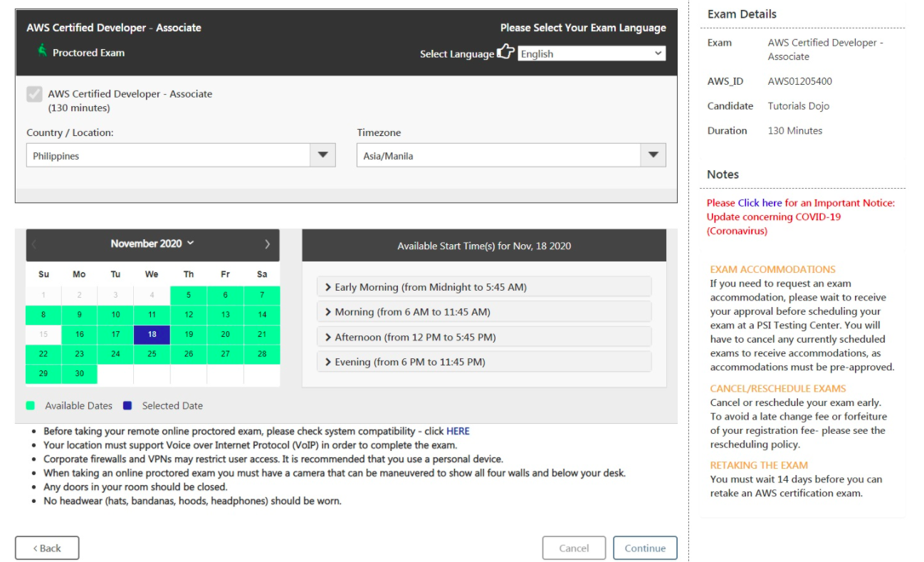This screenshot has height=562, width=924.
Task: Expand the Afternoon start times section
Action: coord(483,337)
